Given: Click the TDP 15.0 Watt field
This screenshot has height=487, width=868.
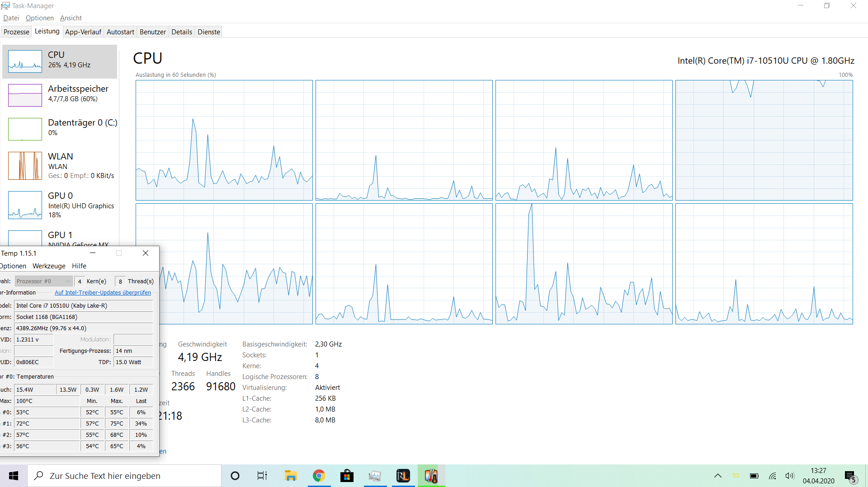Looking at the screenshot, I should click(x=133, y=362).
